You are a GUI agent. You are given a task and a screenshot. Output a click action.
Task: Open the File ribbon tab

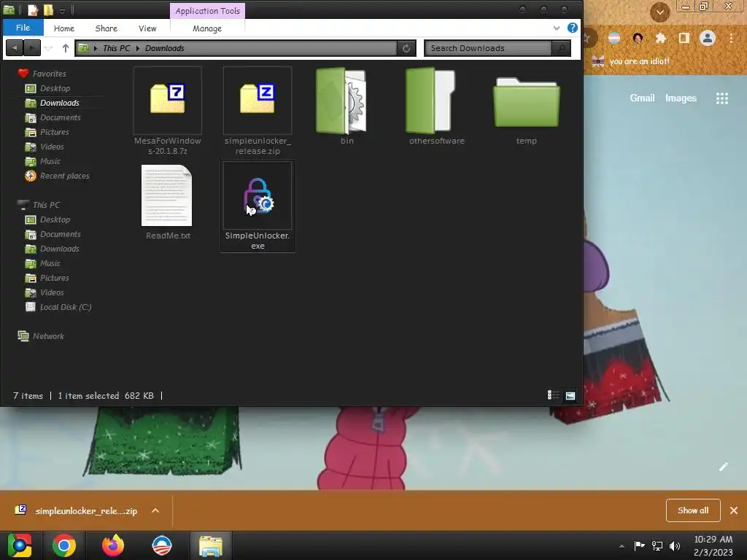pyautogui.click(x=23, y=28)
